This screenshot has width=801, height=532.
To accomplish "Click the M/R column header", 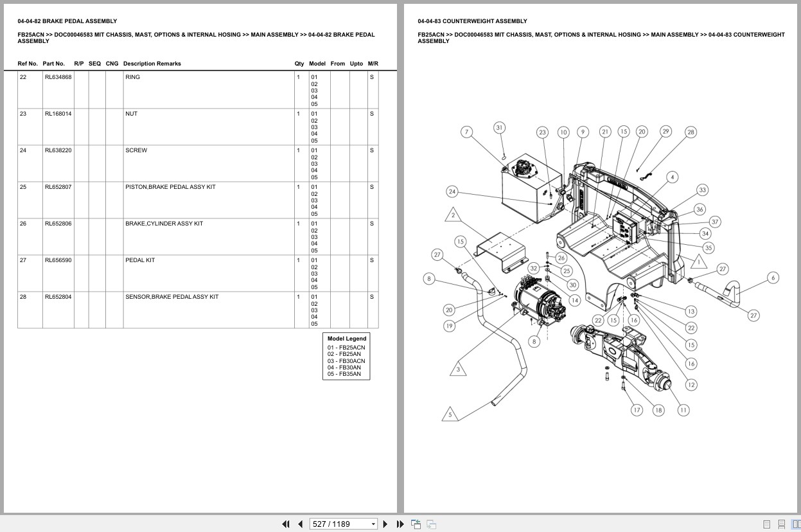I will click(373, 64).
